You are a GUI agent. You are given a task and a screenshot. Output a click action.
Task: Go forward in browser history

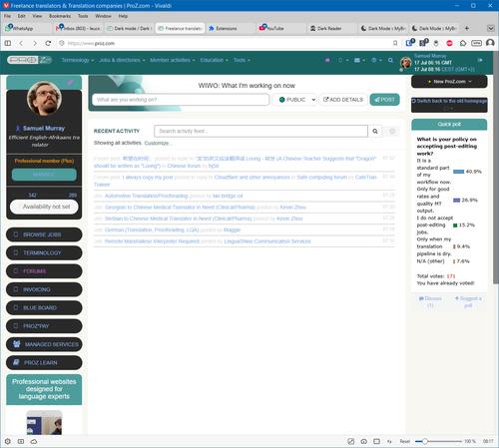pos(35,43)
